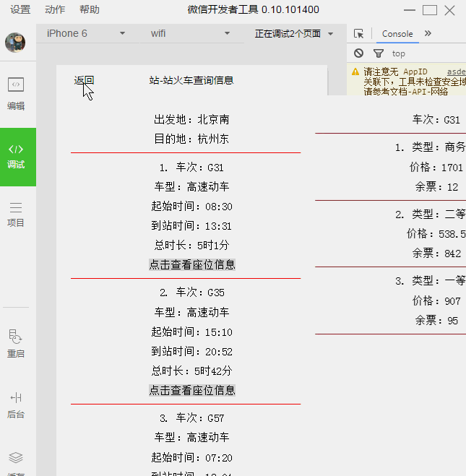
Task: Open the top context selector
Action: (399, 53)
